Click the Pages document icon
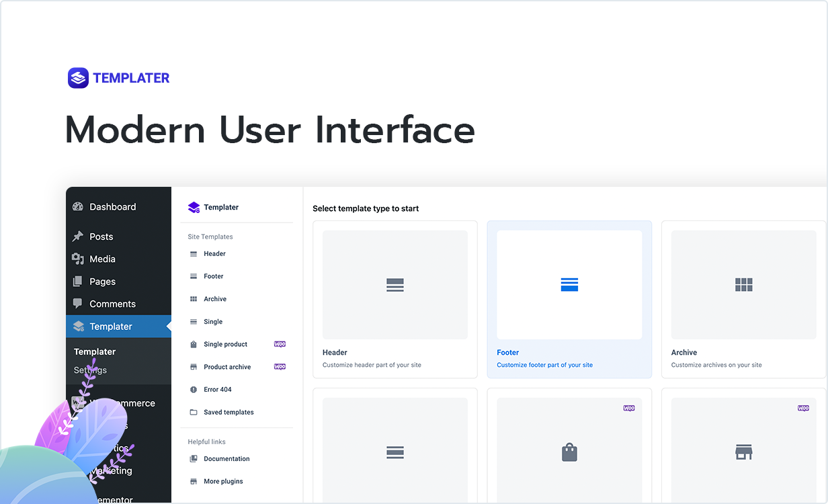 (x=78, y=282)
